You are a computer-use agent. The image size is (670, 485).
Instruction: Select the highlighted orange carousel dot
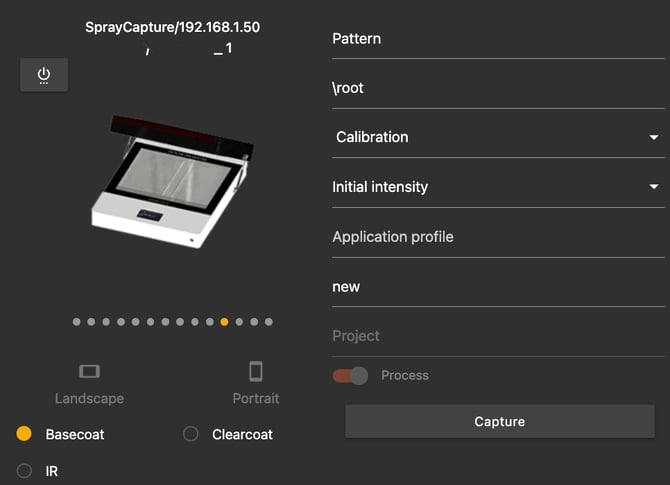pyautogui.click(x=224, y=322)
